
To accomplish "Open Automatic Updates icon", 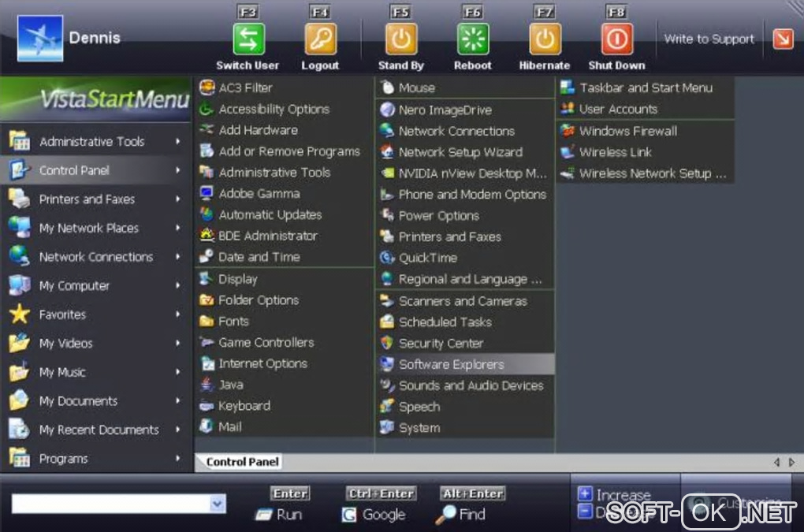I will (207, 214).
